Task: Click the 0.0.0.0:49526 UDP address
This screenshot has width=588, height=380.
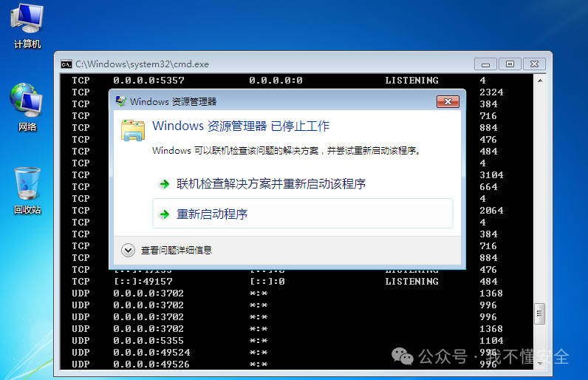Action: [x=151, y=364]
